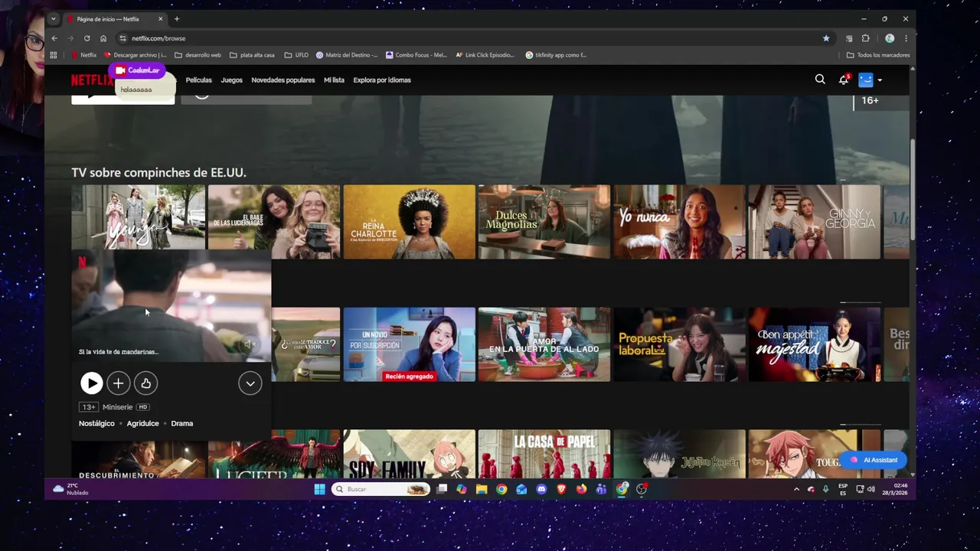The height and width of the screenshot is (551, 980).
Task: Open the Netflix bookmark
Action: pos(84,55)
